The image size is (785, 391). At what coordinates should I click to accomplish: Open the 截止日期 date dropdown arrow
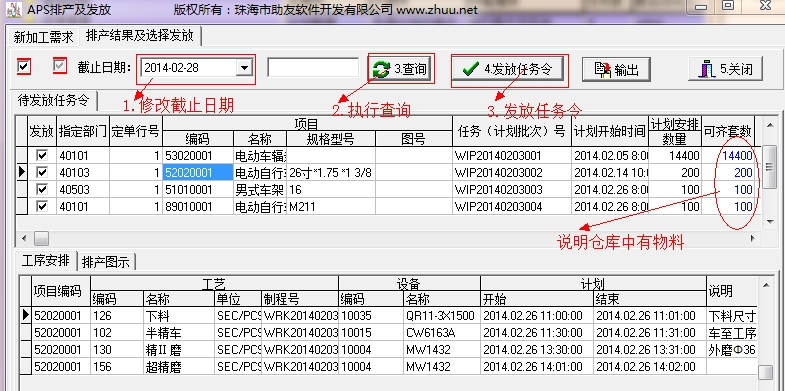tap(244, 68)
